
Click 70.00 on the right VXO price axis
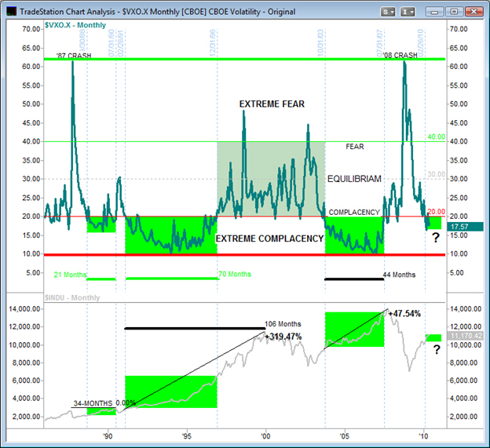459,29
